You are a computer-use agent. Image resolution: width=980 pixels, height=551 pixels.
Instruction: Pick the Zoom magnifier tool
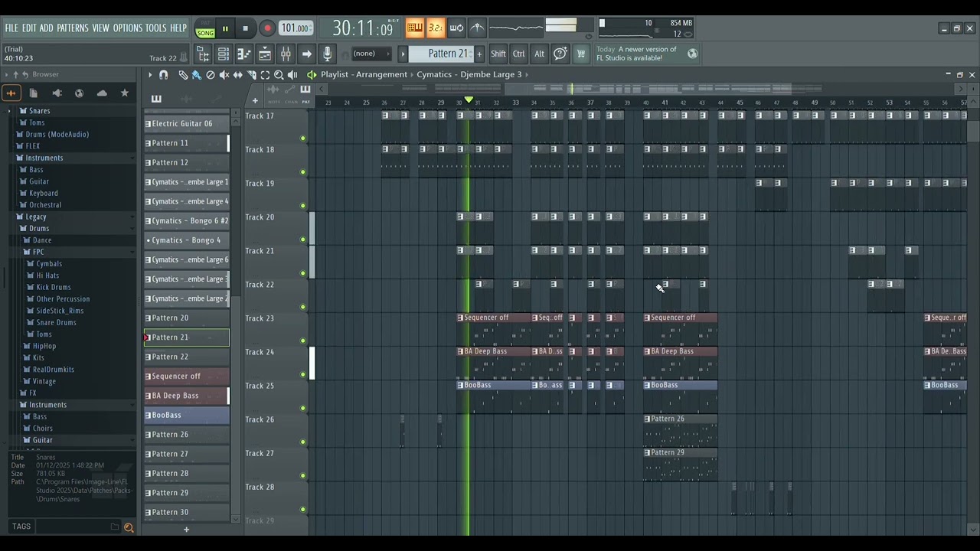point(279,74)
